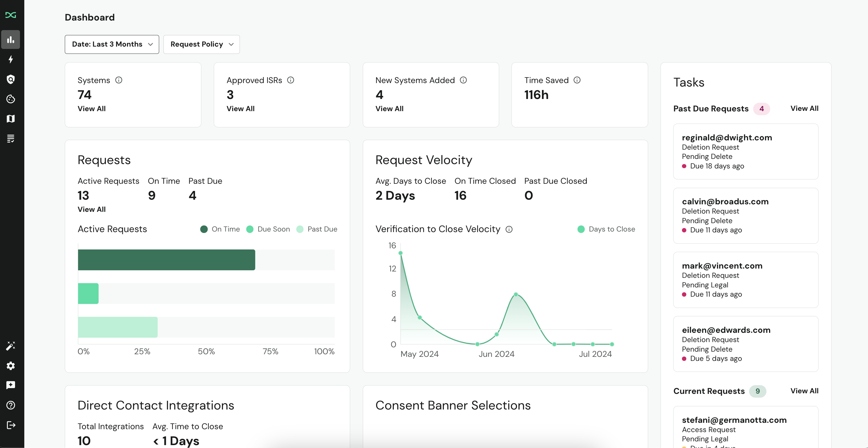View All current requests
Screen dimensions: 868x448
coord(805,390)
